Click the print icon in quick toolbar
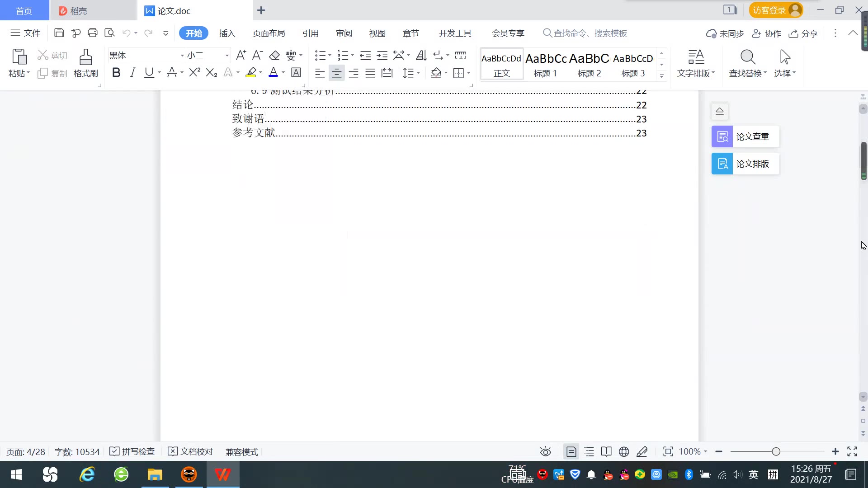The width and height of the screenshot is (868, 488). point(93,33)
